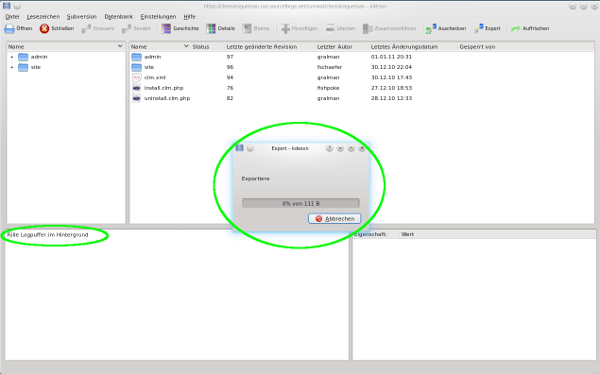The height and width of the screenshot is (374, 600).
Task: Select the site folder icon in file list
Action: click(137, 67)
